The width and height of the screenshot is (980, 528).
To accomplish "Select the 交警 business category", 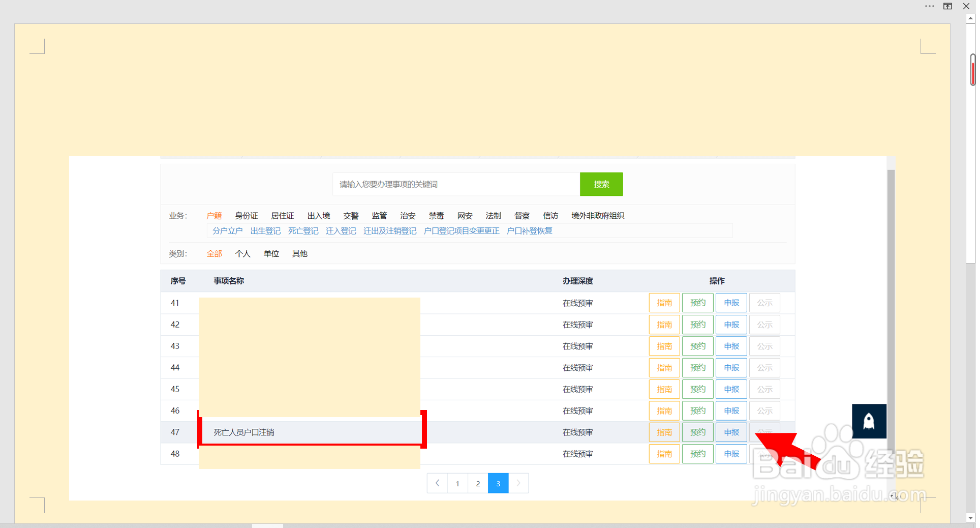I will coord(351,216).
